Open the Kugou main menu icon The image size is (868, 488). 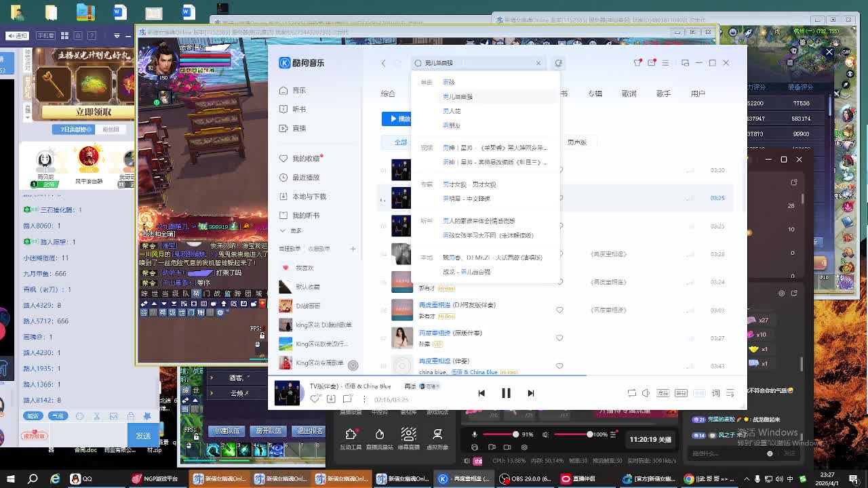tap(665, 63)
